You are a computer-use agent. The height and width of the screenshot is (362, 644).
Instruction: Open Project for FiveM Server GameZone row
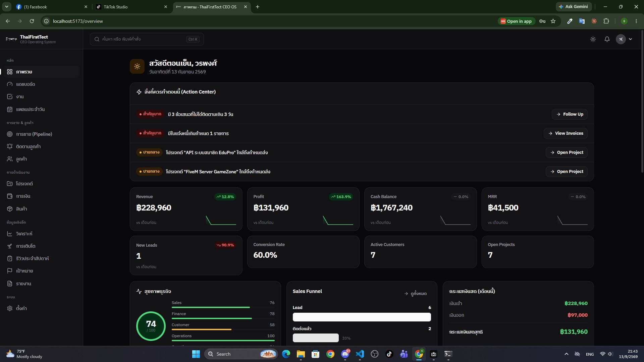pyautogui.click(x=567, y=172)
